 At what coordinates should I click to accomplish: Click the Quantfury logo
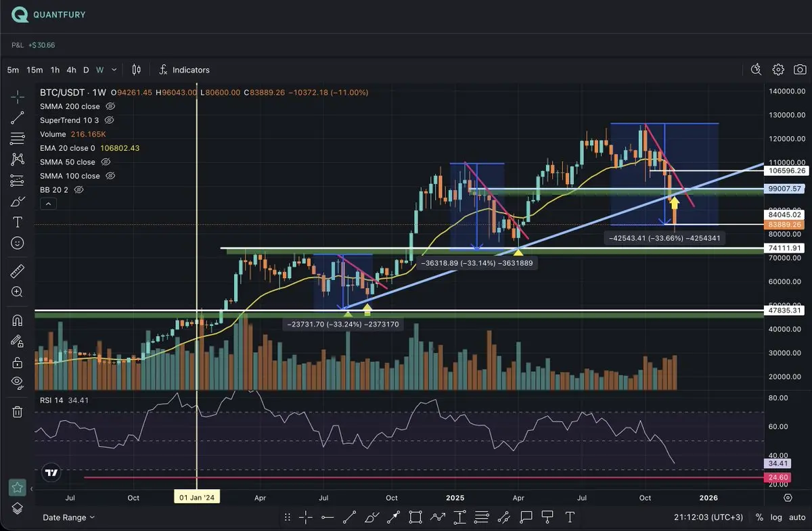tap(49, 14)
